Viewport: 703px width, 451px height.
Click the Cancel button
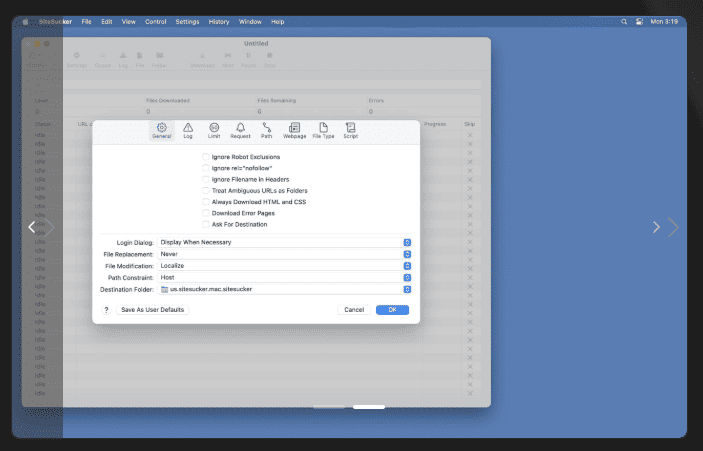pyautogui.click(x=354, y=310)
